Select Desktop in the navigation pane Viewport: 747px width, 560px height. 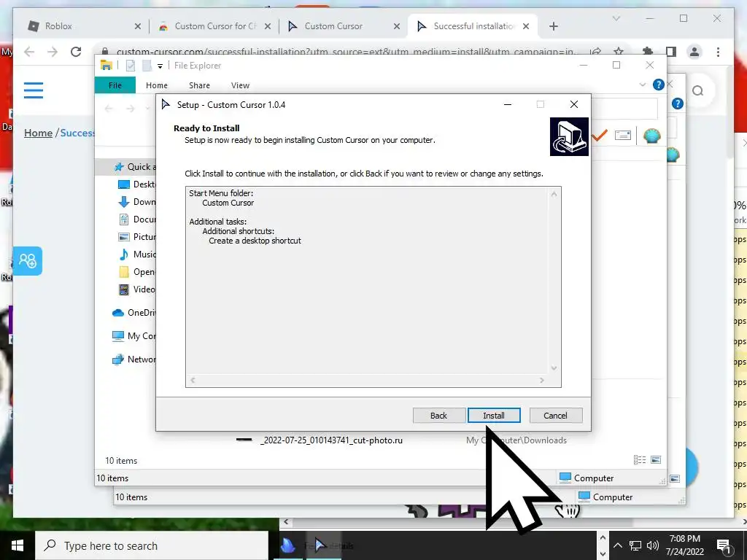[x=136, y=184]
